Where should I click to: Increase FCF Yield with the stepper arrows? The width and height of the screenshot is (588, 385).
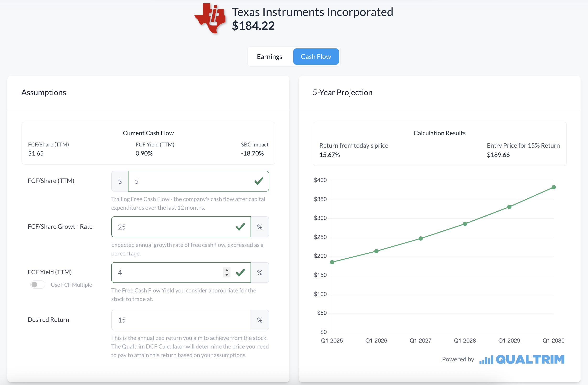click(x=227, y=270)
